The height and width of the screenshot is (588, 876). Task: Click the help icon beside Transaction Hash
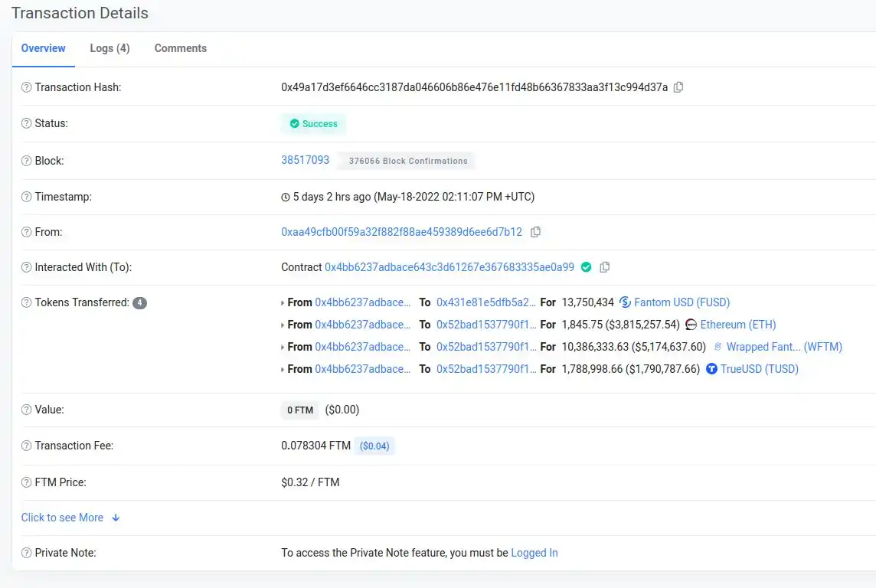[27, 87]
